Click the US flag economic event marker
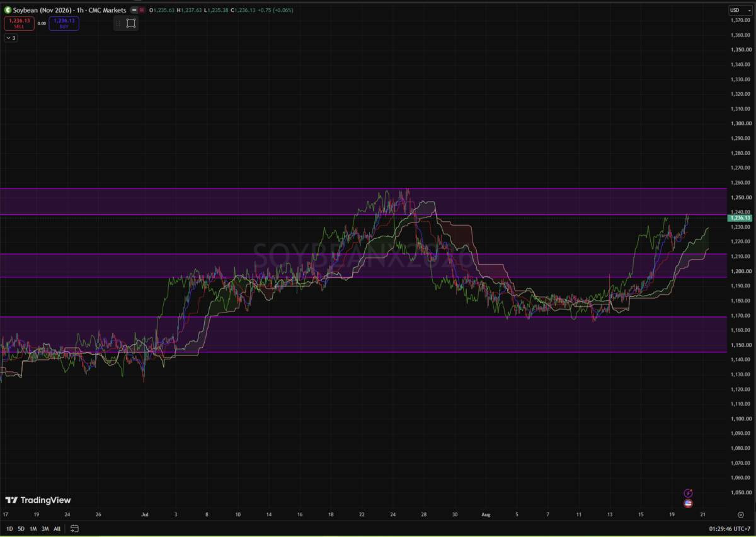The width and height of the screenshot is (756, 537). click(x=688, y=504)
